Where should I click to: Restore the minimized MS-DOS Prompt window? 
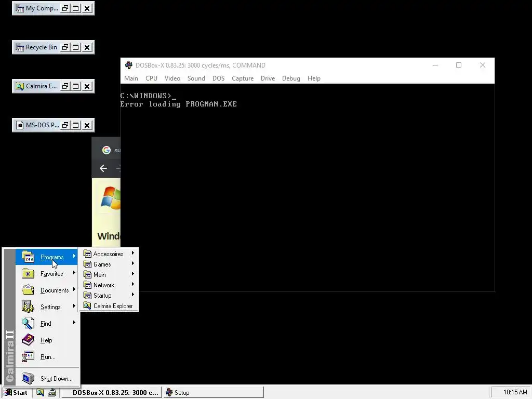tap(65, 125)
